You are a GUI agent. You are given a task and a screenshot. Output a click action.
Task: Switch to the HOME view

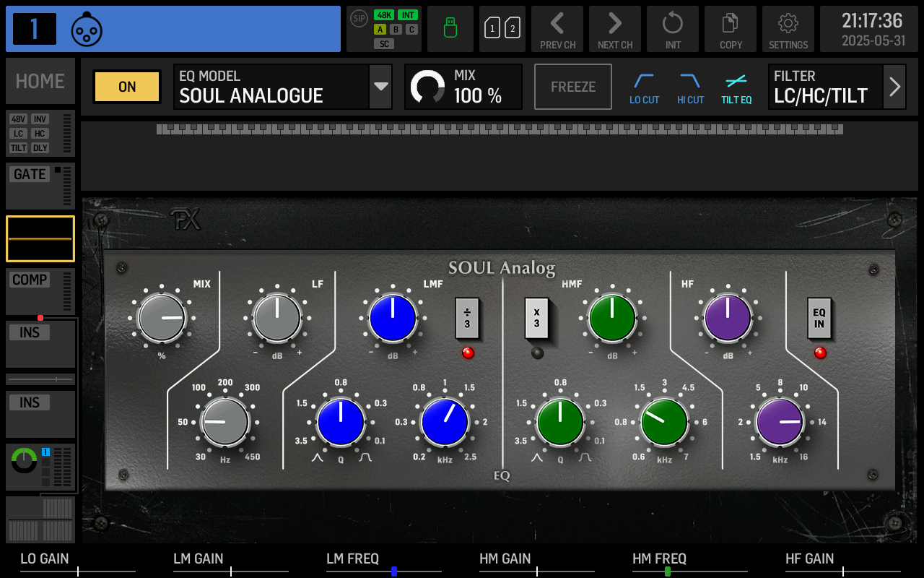(x=40, y=81)
